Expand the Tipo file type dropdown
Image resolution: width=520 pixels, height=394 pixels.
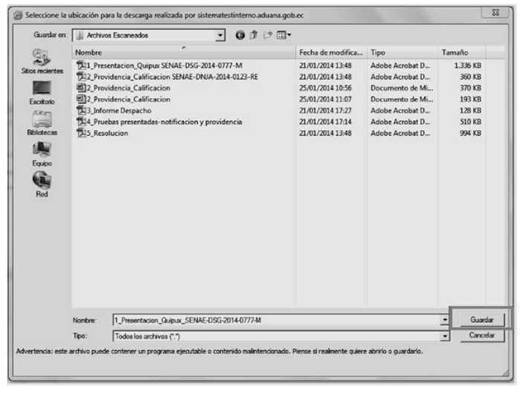pos(444,336)
